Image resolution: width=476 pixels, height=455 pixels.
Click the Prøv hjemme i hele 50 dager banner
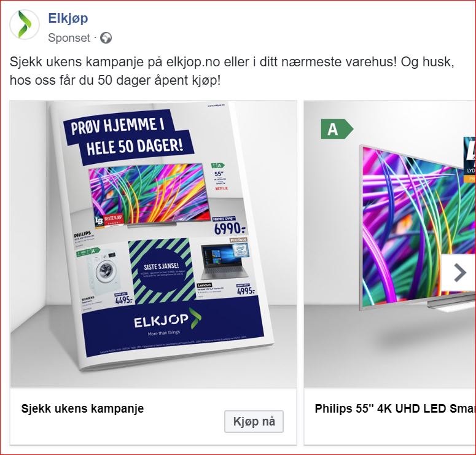(x=128, y=137)
